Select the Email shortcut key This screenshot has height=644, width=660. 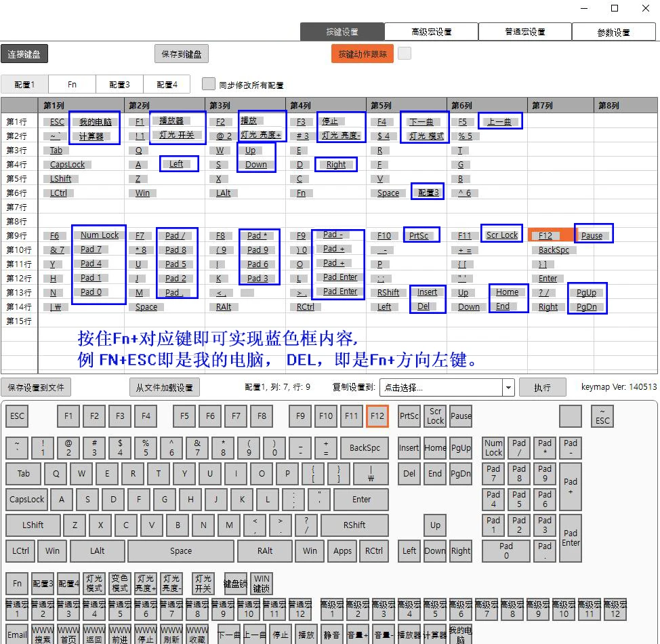(18, 635)
